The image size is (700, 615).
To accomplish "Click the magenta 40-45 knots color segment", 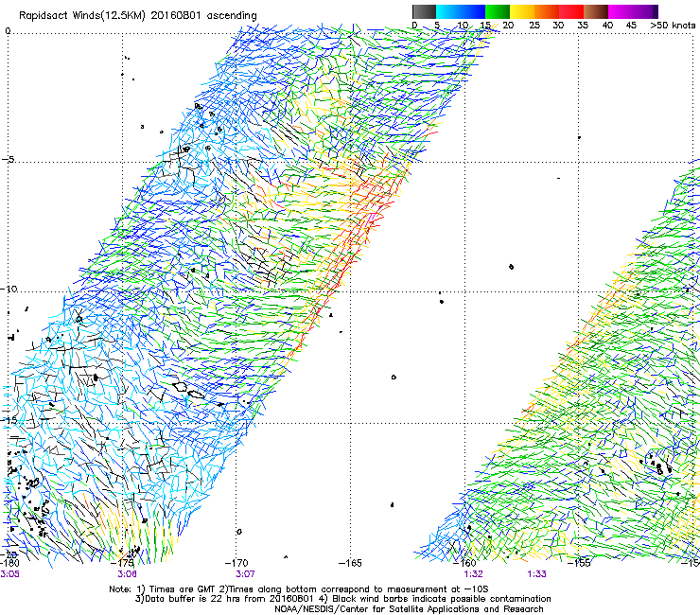I will point(621,11).
